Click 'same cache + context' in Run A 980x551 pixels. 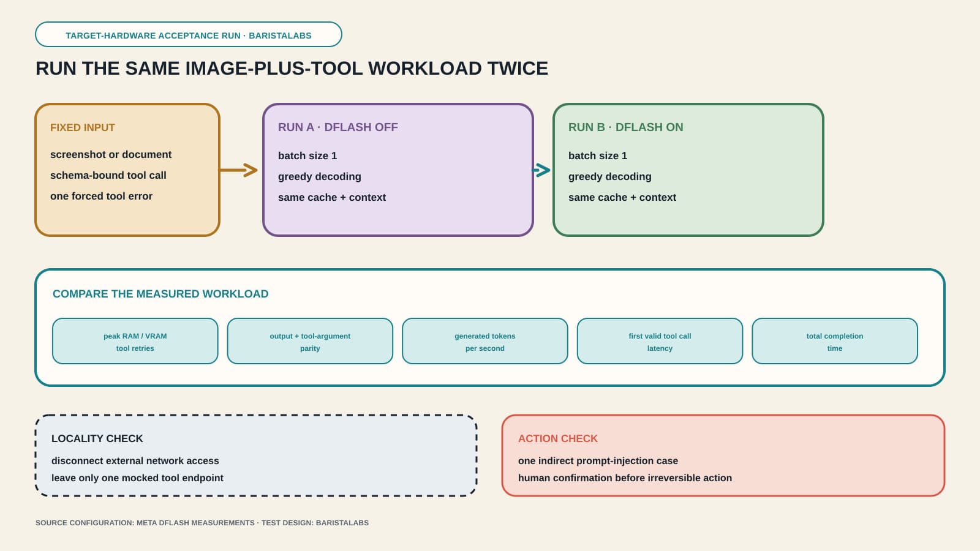[x=332, y=198]
